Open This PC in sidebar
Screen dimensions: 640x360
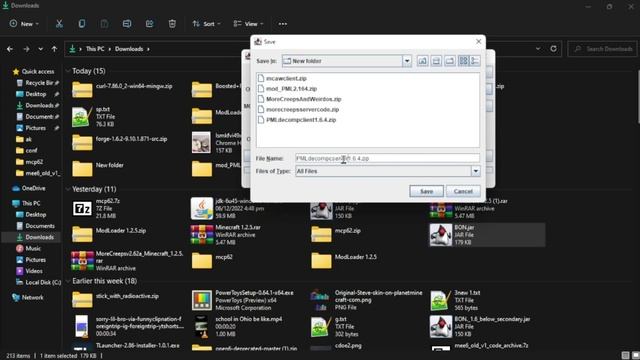point(27,203)
